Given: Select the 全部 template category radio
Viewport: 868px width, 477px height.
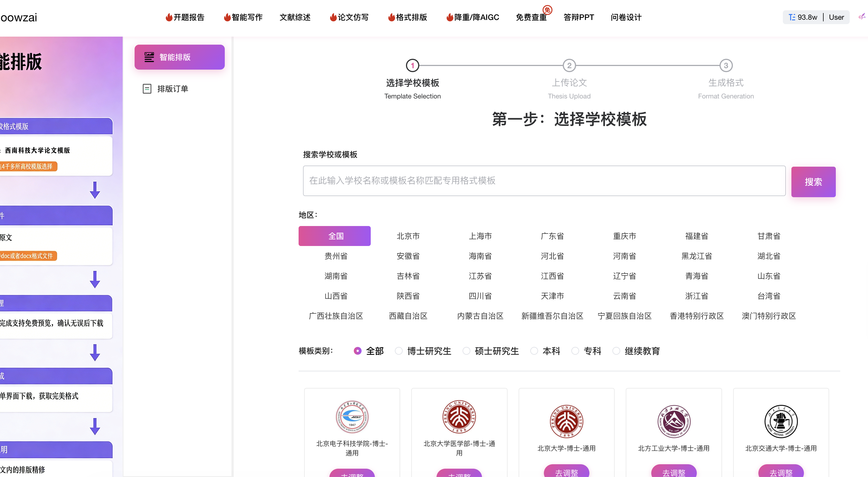Looking at the screenshot, I should (357, 351).
